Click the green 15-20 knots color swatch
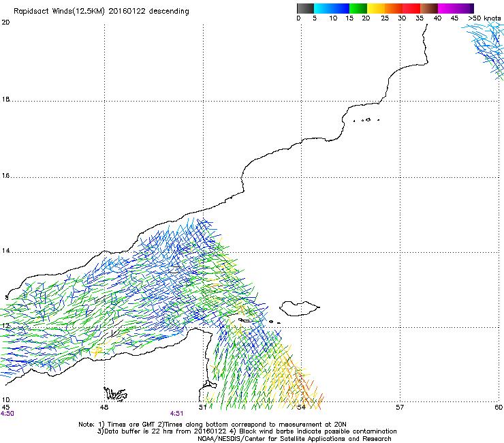This screenshot has height=443, width=504. (x=358, y=8)
